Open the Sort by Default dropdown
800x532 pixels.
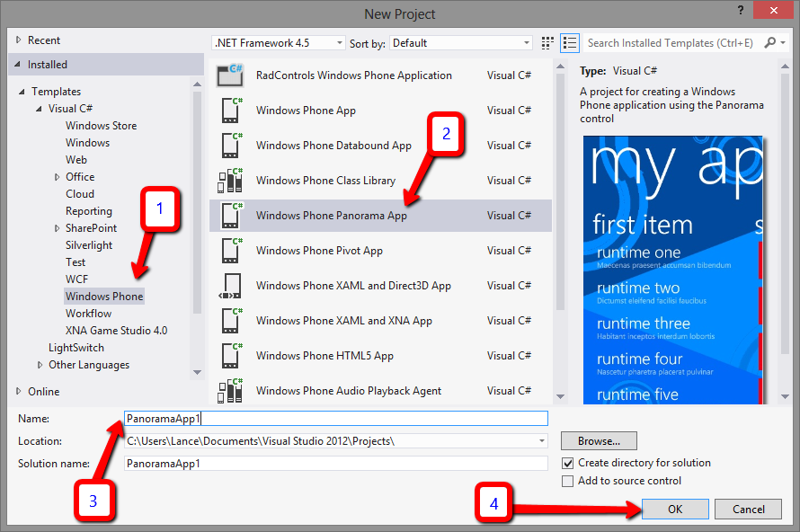pyautogui.click(x=461, y=43)
